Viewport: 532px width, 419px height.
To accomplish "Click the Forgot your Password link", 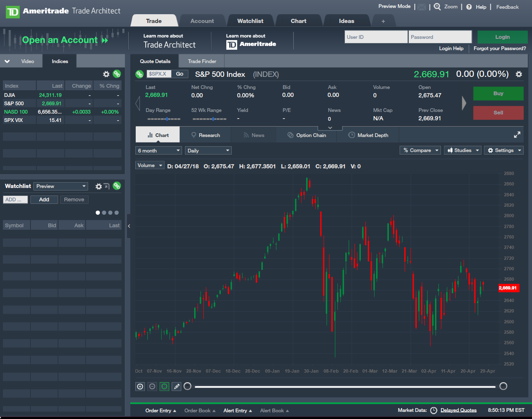I will (500, 48).
